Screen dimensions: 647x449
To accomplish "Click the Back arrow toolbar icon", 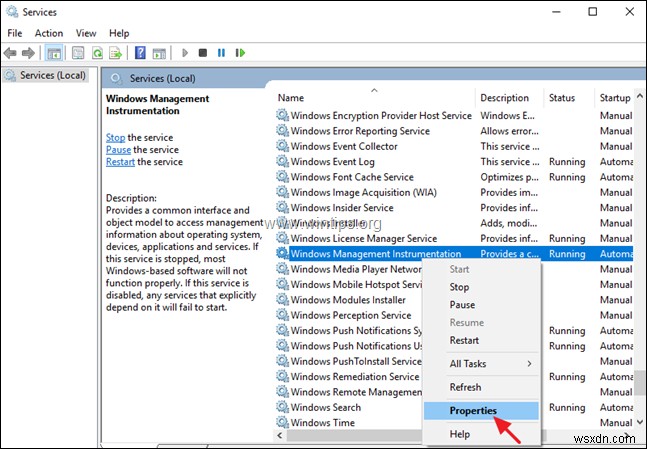I will [x=10, y=53].
